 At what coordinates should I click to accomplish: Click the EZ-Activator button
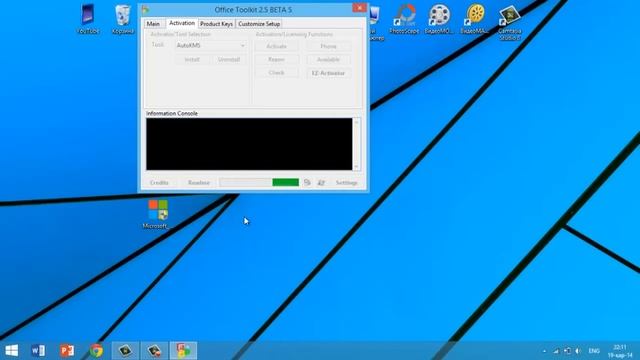328,73
